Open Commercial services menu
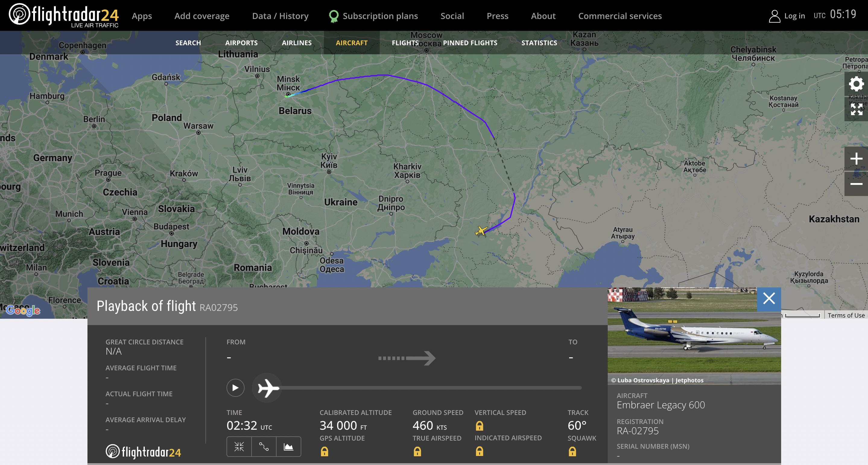The height and width of the screenshot is (465, 868). 620,16
